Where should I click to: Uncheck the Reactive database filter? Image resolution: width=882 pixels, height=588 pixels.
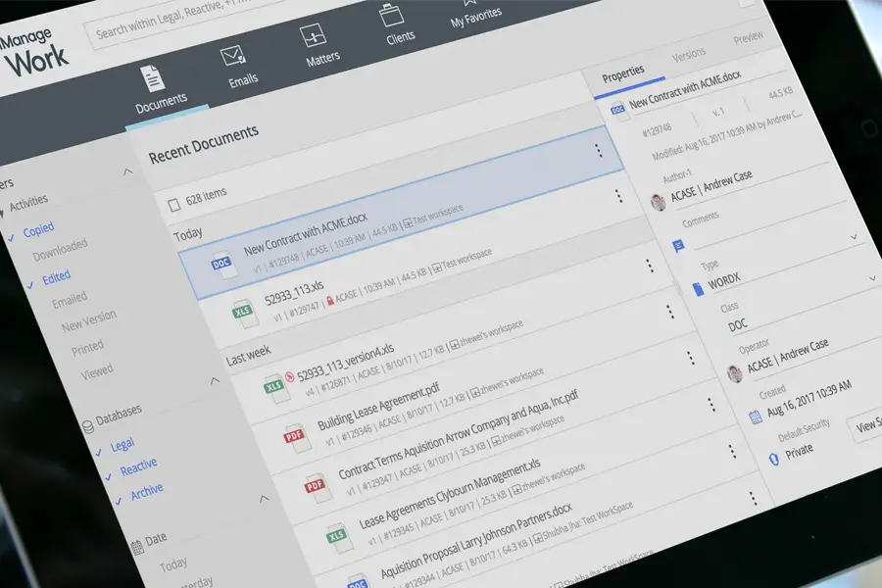pos(138,467)
